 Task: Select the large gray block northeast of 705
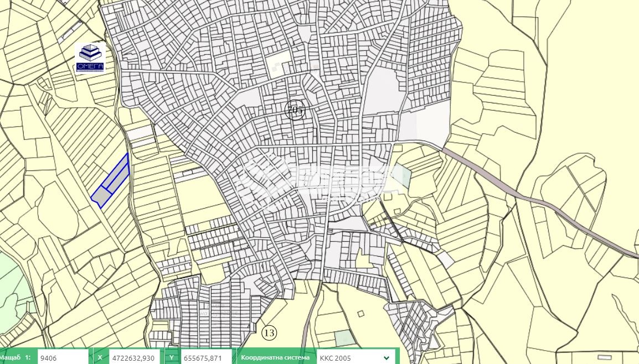tap(382, 89)
